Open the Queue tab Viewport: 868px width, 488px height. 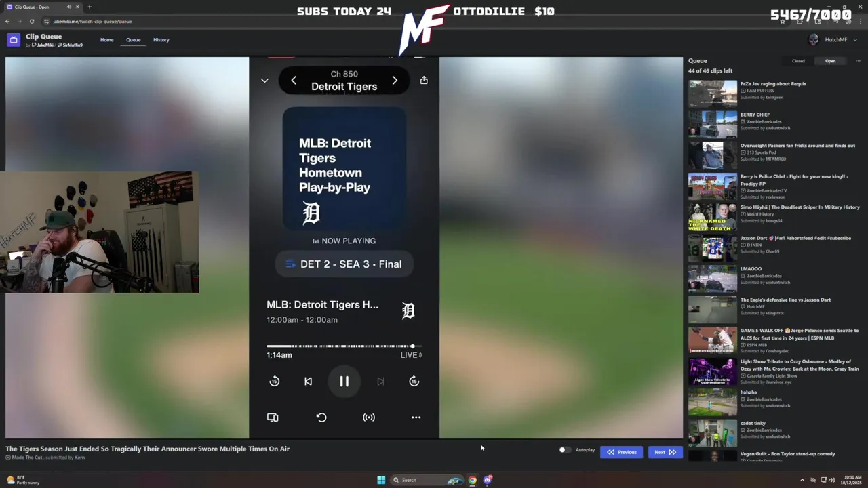tap(134, 40)
